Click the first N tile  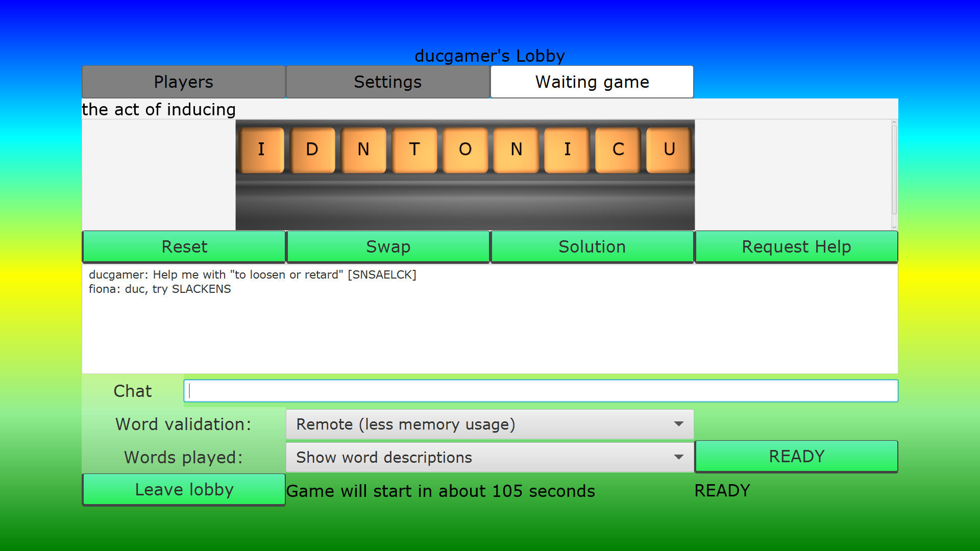click(363, 149)
